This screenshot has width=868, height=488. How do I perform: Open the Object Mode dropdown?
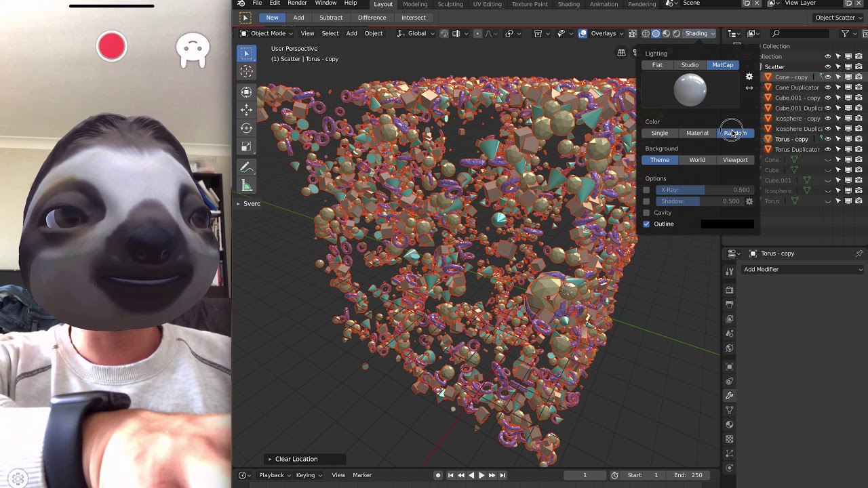pos(267,33)
